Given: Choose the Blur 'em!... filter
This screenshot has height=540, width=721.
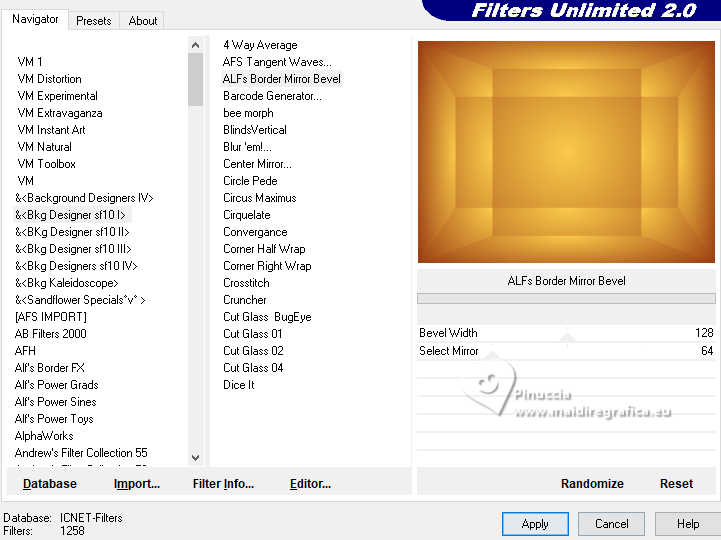Looking at the screenshot, I should point(247,147).
